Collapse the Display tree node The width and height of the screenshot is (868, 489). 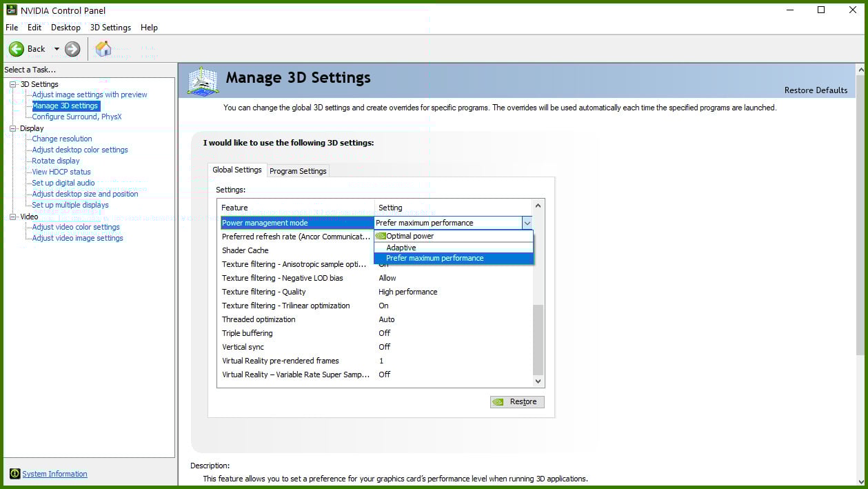tap(12, 128)
